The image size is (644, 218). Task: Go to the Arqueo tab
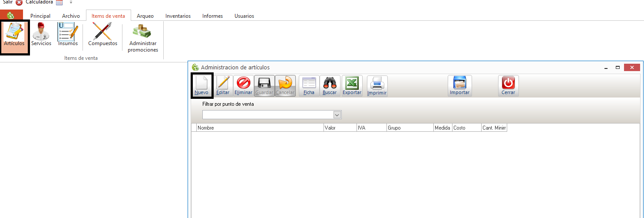tap(145, 16)
